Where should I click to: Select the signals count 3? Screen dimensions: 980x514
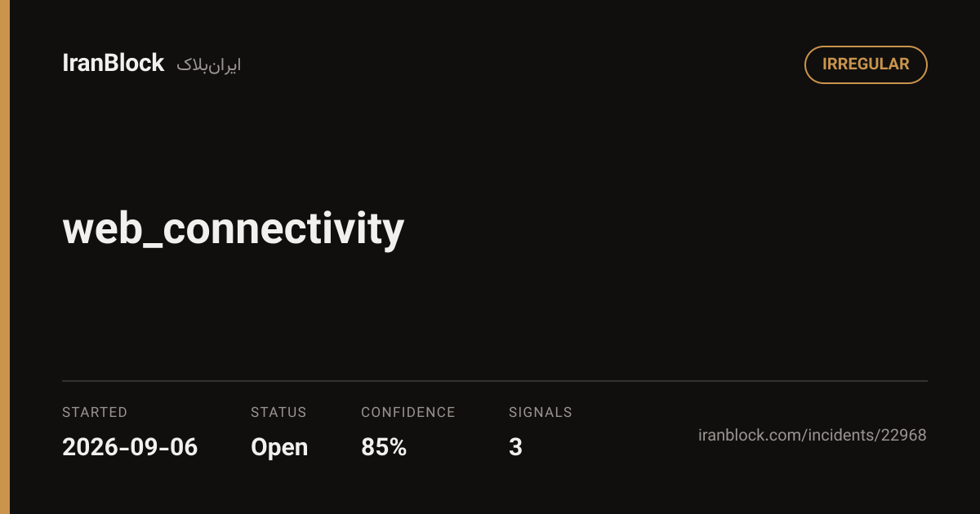pyautogui.click(x=515, y=447)
